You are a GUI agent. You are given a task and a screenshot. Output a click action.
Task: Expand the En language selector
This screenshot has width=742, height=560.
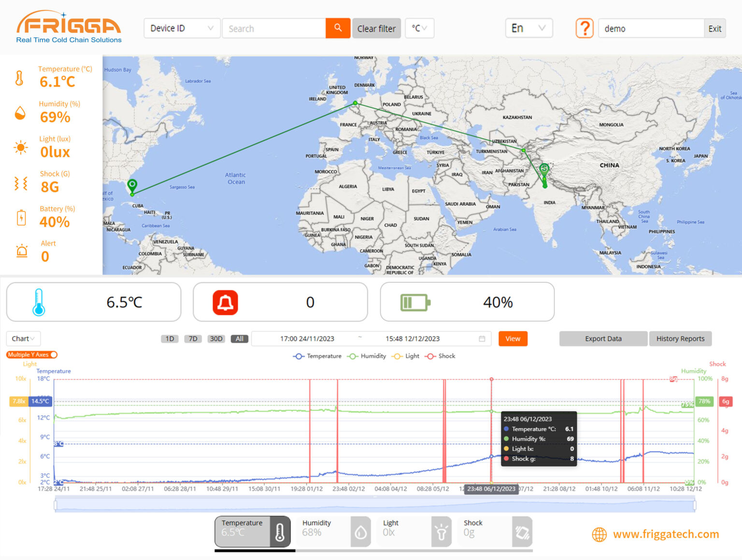pyautogui.click(x=528, y=28)
